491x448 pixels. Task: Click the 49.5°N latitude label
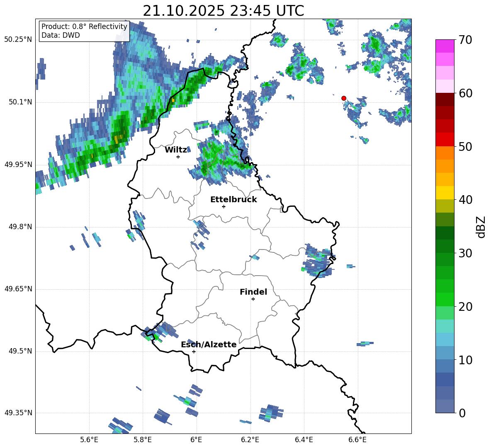point(20,351)
